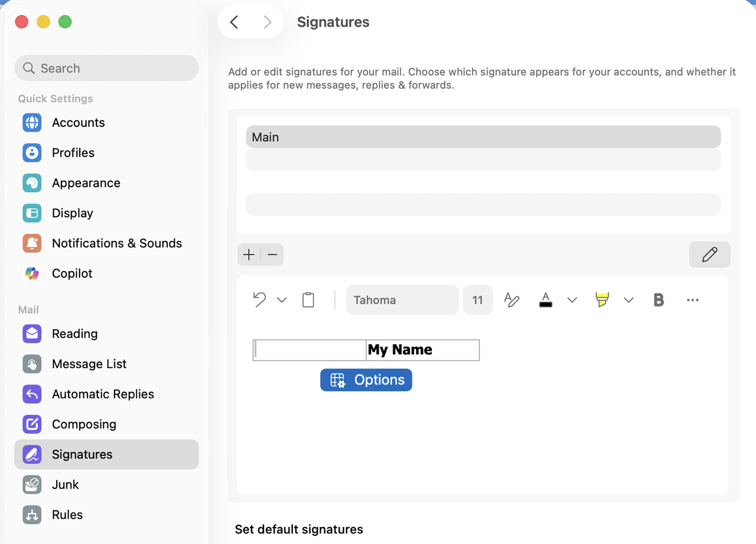Click the table Options button
The height and width of the screenshot is (544, 756).
366,380
